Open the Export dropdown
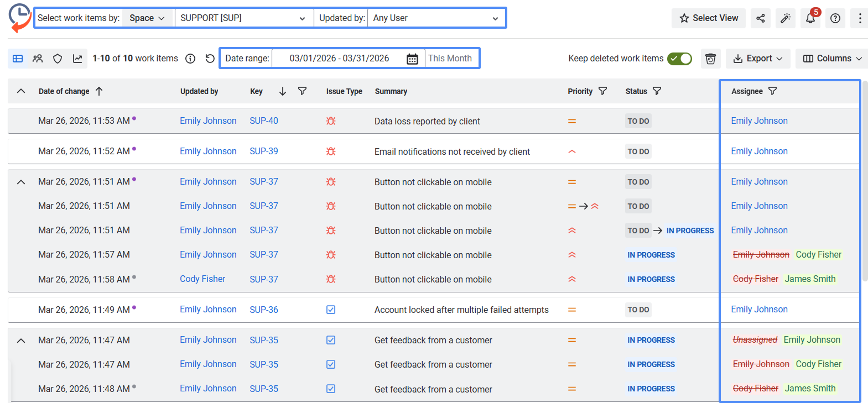 click(758, 59)
